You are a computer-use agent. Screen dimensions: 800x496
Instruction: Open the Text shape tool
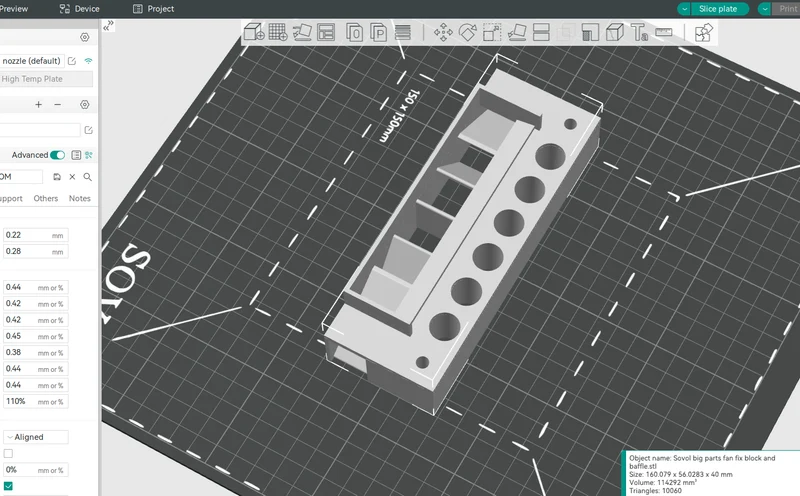coord(639,33)
